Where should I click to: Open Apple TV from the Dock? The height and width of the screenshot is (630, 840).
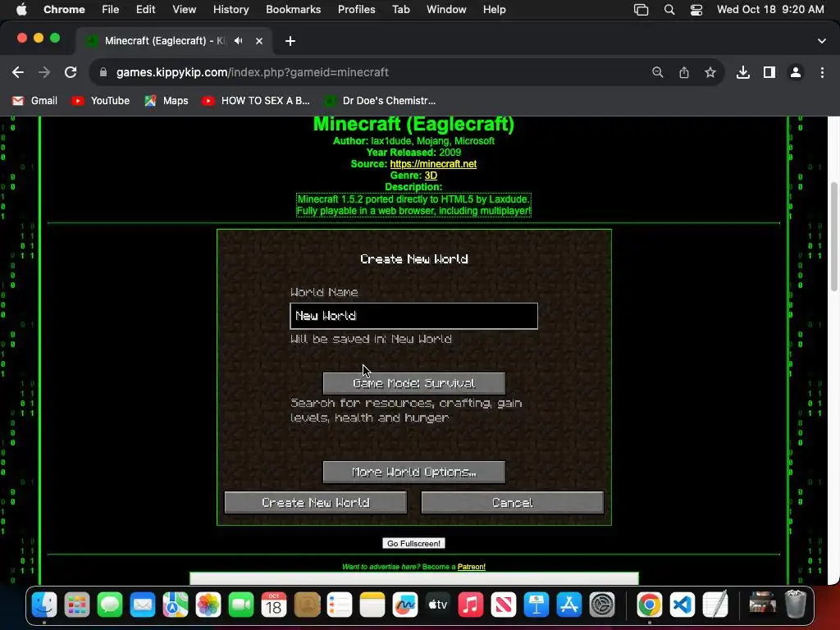pyautogui.click(x=438, y=605)
